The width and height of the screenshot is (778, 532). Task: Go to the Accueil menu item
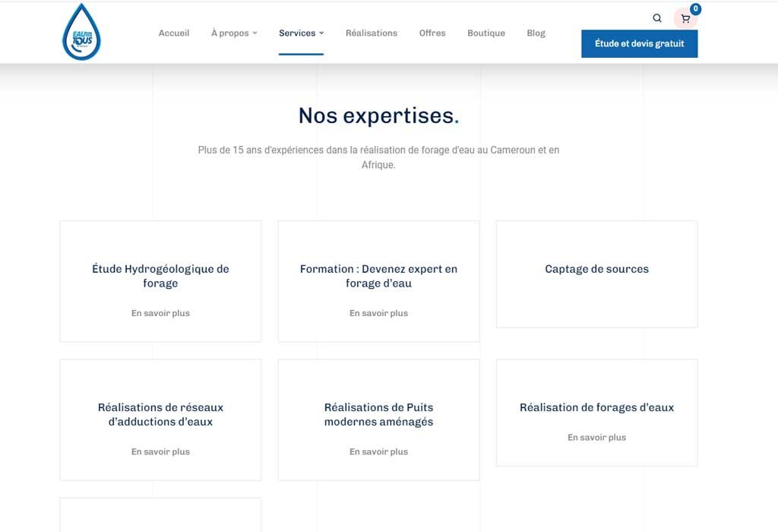pyautogui.click(x=174, y=33)
